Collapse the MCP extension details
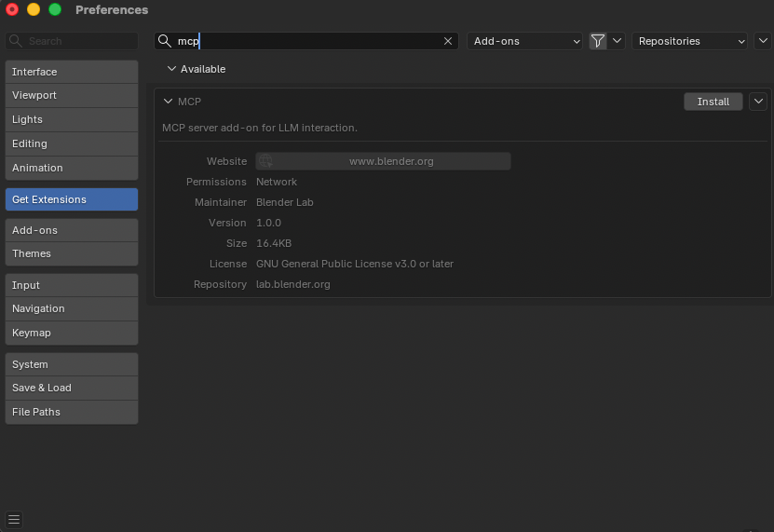Image resolution: width=774 pixels, height=532 pixels. (168, 102)
